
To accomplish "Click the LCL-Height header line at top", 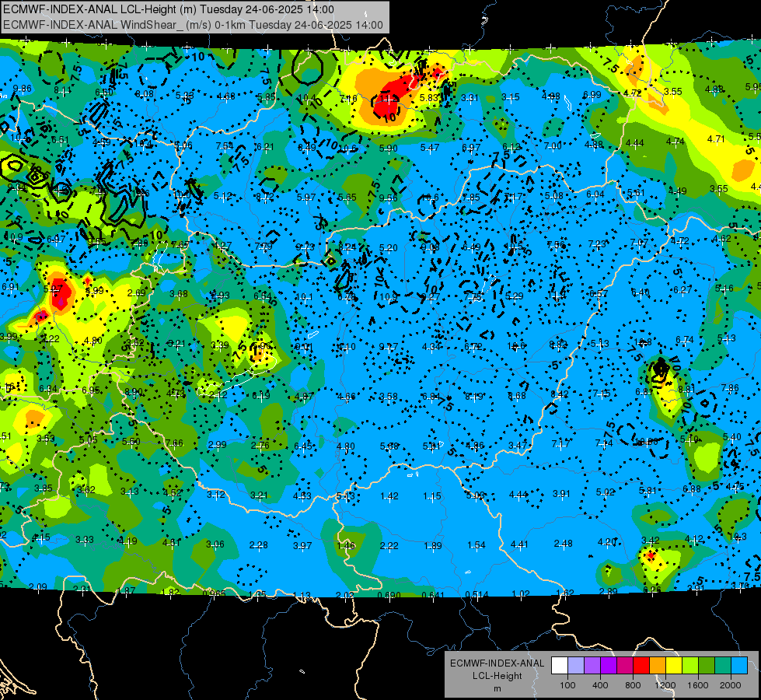I will point(169,9).
